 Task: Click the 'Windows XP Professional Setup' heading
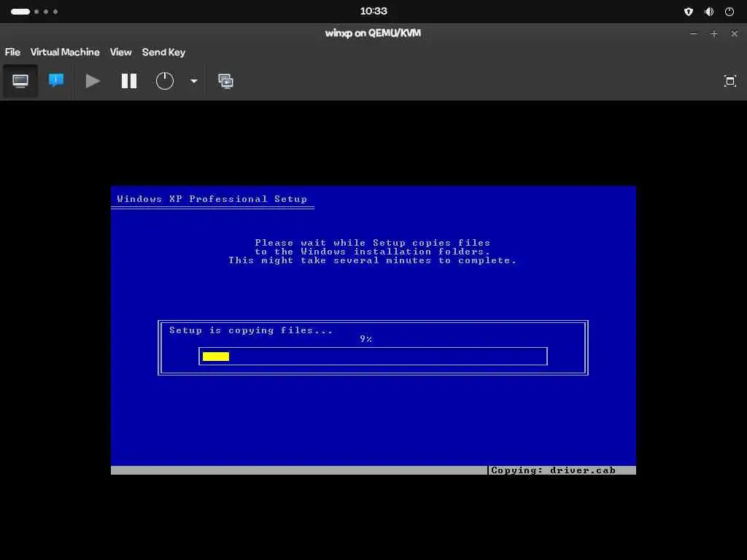tap(212, 199)
